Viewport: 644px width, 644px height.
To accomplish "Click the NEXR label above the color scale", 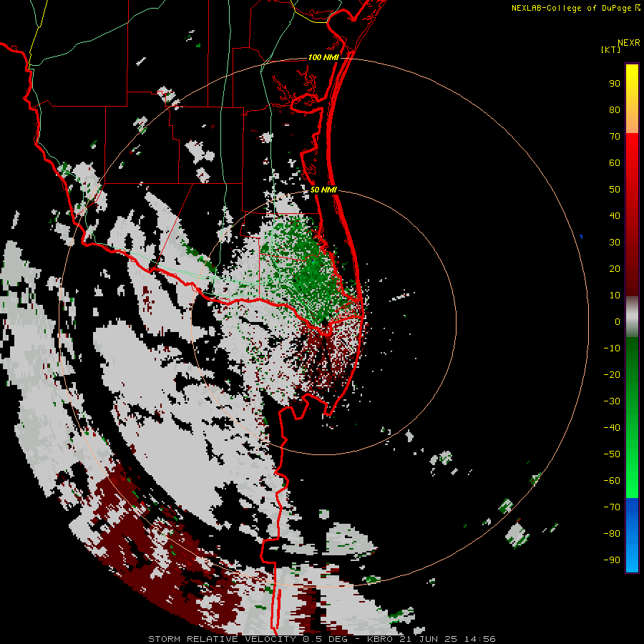I will point(629,43).
